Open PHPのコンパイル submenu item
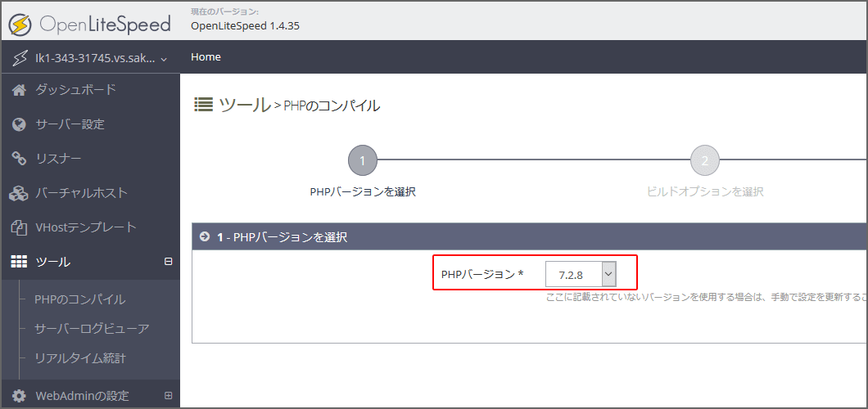 coord(80,299)
